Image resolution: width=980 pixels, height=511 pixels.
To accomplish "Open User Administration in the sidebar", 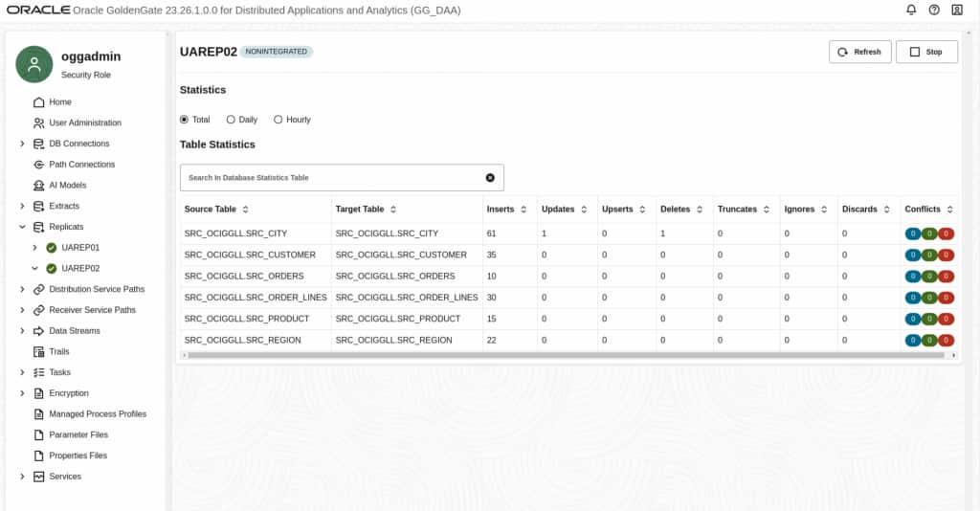I will click(x=85, y=123).
